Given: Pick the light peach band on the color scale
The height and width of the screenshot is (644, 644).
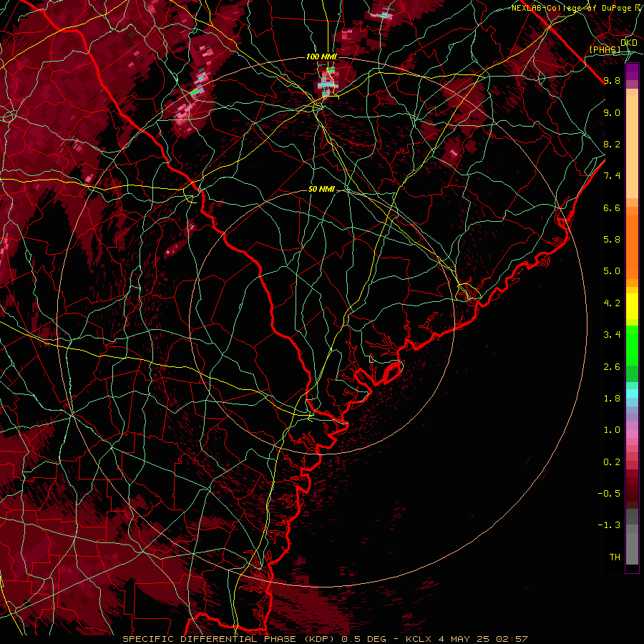Looking at the screenshot, I should click(632, 147).
